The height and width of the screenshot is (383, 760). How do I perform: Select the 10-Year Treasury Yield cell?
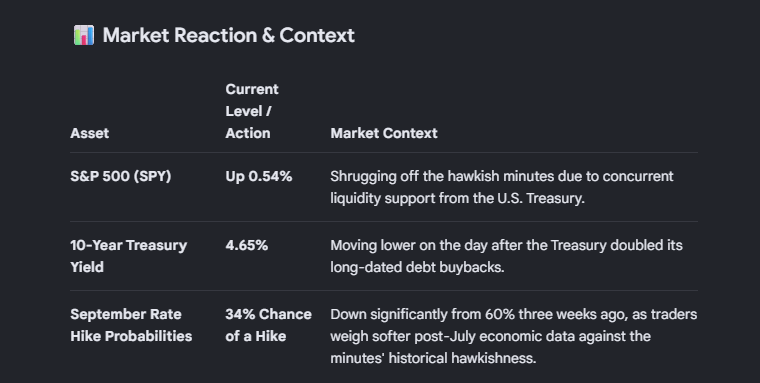pyautogui.click(x=128, y=256)
